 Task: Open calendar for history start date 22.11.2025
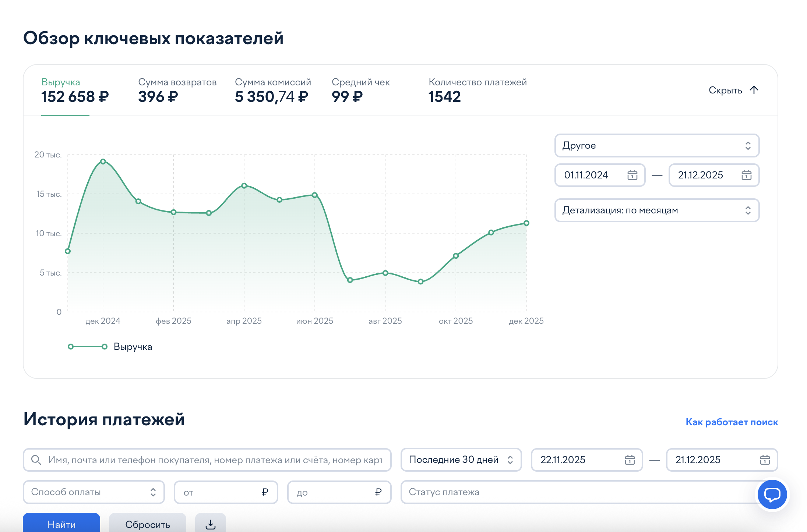630,460
